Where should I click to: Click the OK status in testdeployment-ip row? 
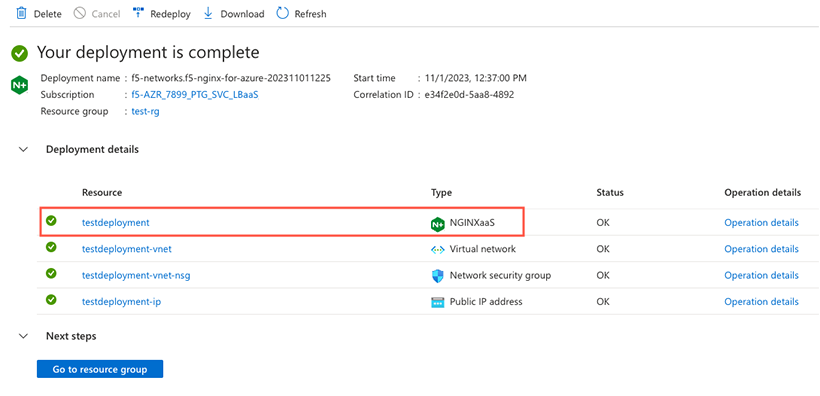(603, 302)
